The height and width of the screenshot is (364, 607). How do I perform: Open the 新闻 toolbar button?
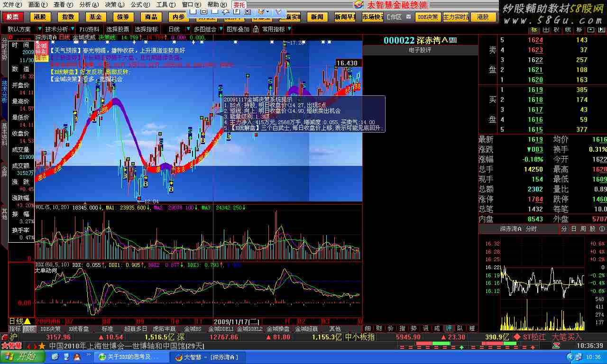pyautogui.click(x=317, y=17)
